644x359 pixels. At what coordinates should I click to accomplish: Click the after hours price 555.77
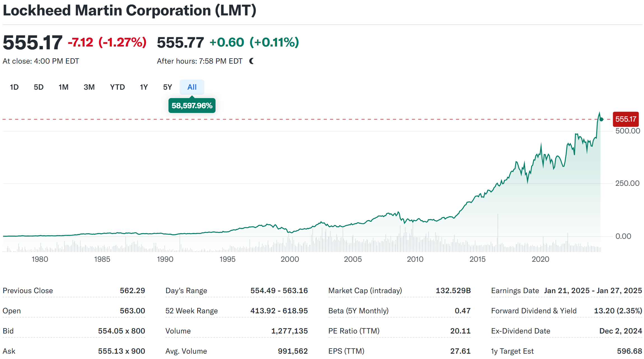[x=181, y=43]
